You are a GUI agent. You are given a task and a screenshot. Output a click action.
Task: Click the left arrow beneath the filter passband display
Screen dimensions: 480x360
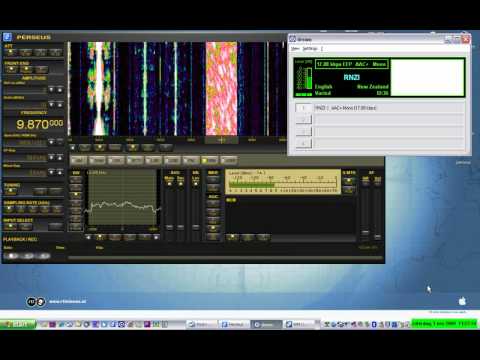click(88, 237)
